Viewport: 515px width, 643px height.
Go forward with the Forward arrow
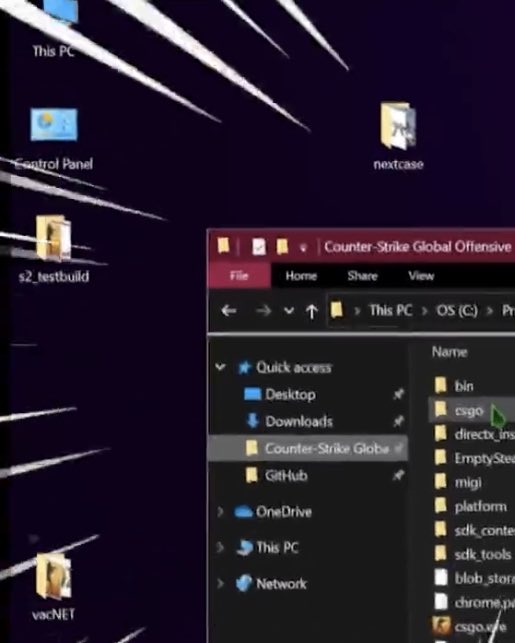(263, 311)
